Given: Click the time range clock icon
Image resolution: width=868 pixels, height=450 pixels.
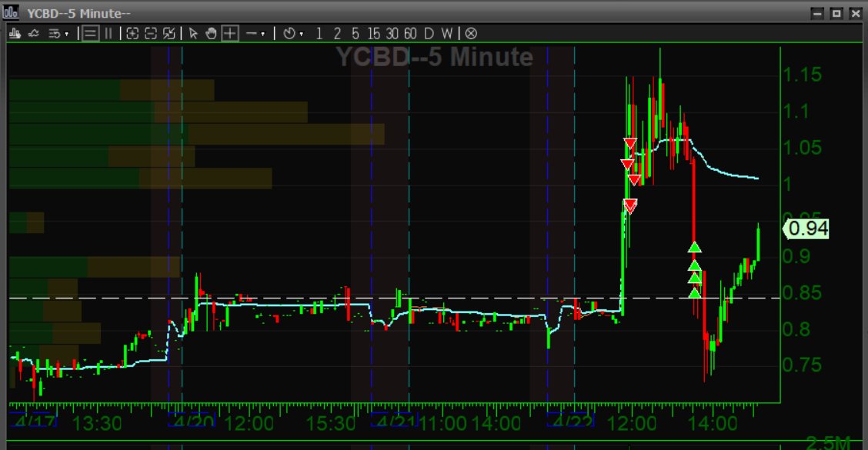Looking at the screenshot, I should (x=289, y=34).
